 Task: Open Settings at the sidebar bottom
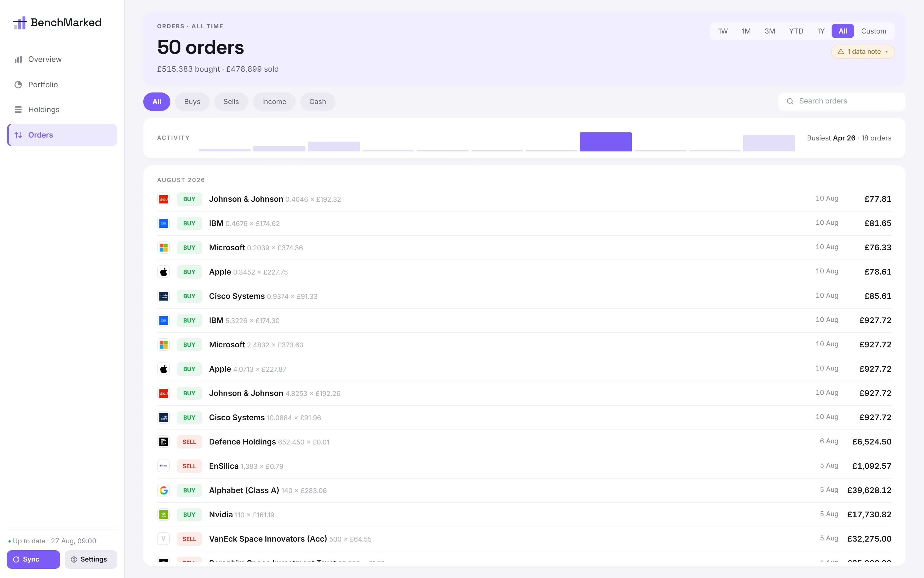(91, 559)
